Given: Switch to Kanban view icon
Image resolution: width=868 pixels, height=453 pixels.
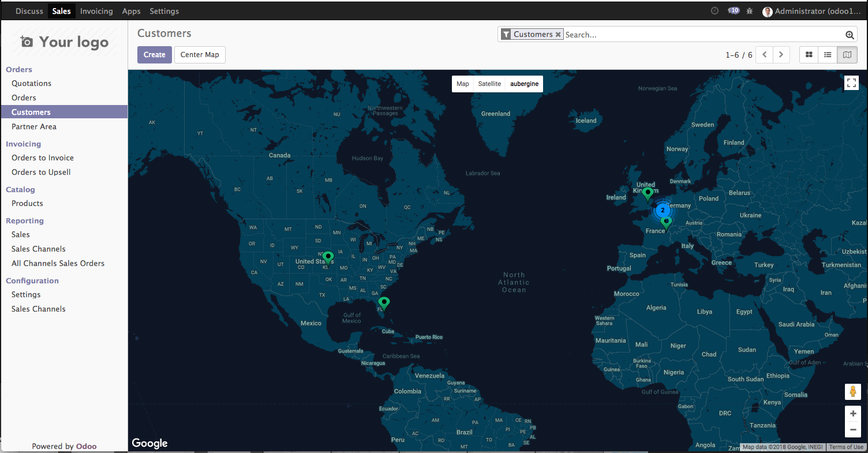Looking at the screenshot, I should [809, 55].
